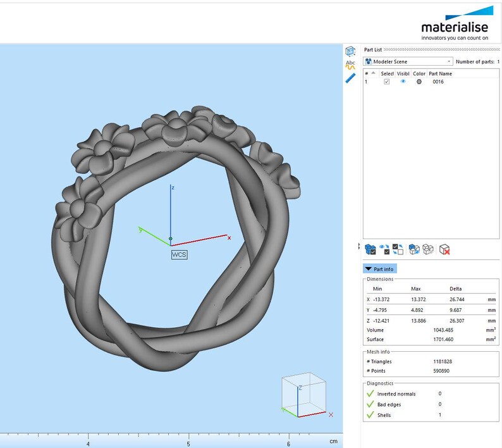Click the Part List panel drag handle

point(441,49)
